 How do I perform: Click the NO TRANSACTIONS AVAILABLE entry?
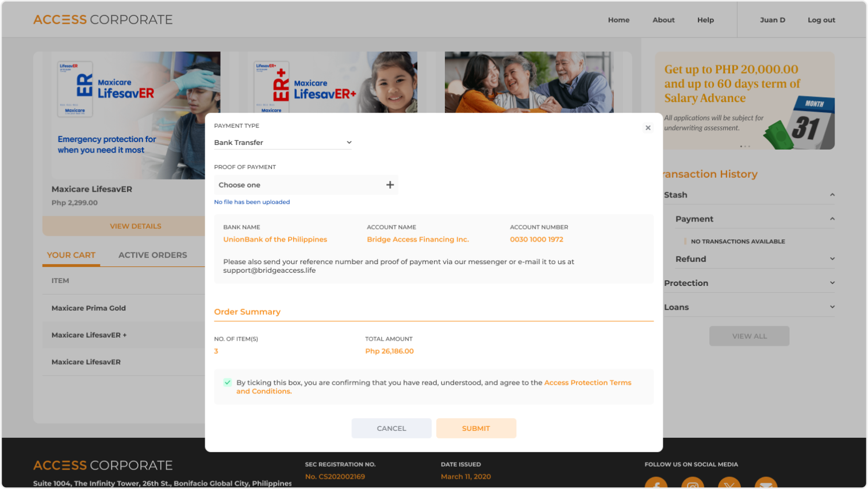point(738,242)
